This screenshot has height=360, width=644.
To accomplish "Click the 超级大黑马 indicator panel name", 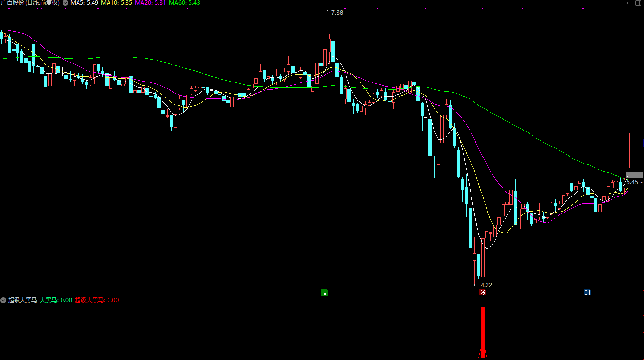I will pos(23,300).
